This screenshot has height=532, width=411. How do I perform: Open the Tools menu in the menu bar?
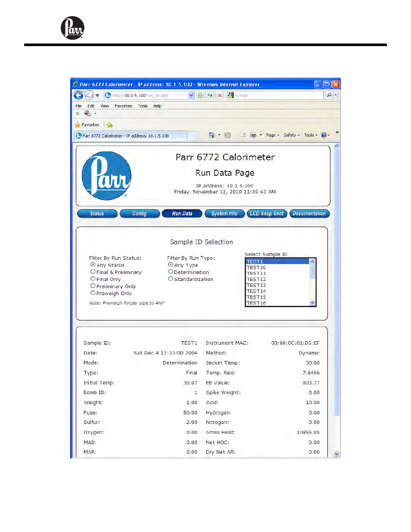point(143,106)
